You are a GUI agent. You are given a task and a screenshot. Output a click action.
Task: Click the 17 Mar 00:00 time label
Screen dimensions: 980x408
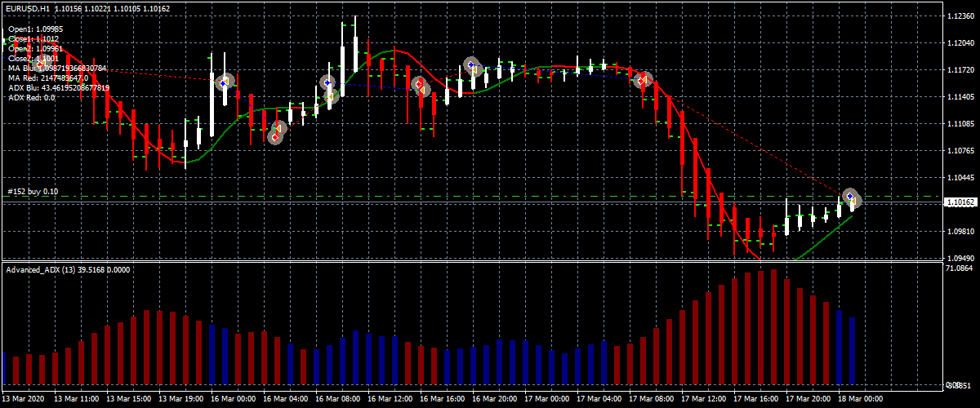(x=548, y=400)
